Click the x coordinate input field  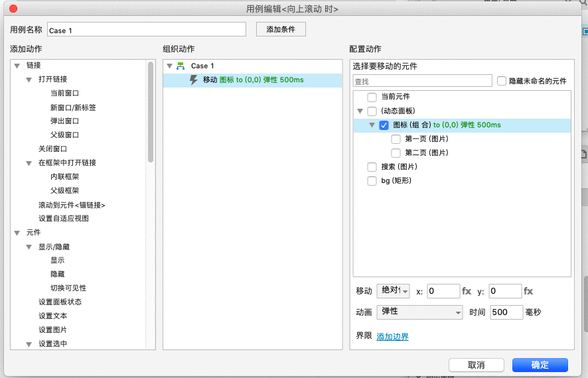click(443, 291)
